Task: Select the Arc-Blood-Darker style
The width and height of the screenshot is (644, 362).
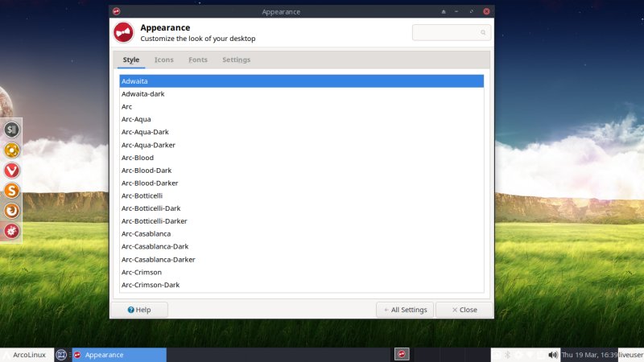Action: (x=301, y=183)
